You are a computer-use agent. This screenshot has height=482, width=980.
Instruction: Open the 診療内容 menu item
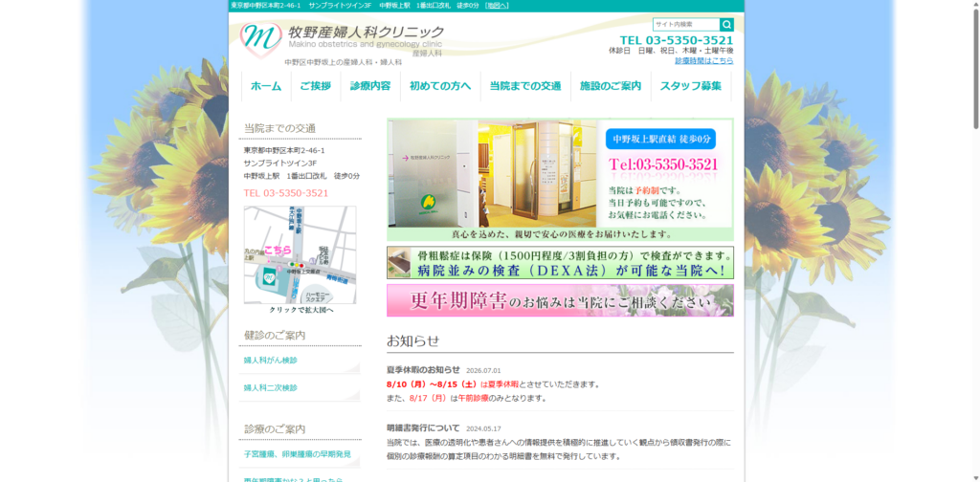[x=370, y=86]
